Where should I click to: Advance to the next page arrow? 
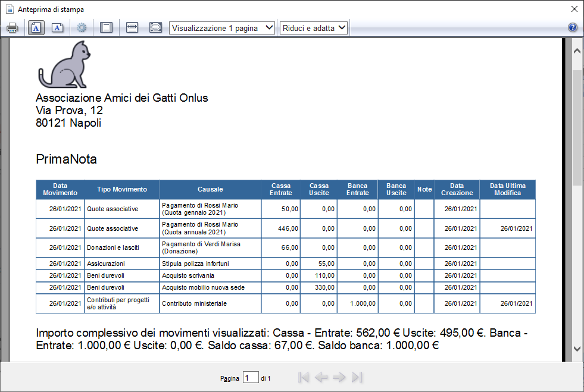pyautogui.click(x=339, y=378)
